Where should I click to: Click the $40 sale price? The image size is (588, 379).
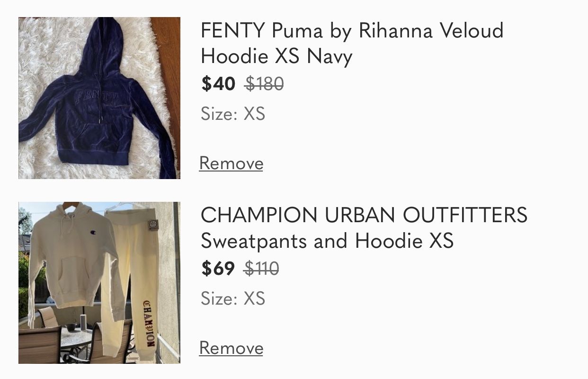(218, 84)
